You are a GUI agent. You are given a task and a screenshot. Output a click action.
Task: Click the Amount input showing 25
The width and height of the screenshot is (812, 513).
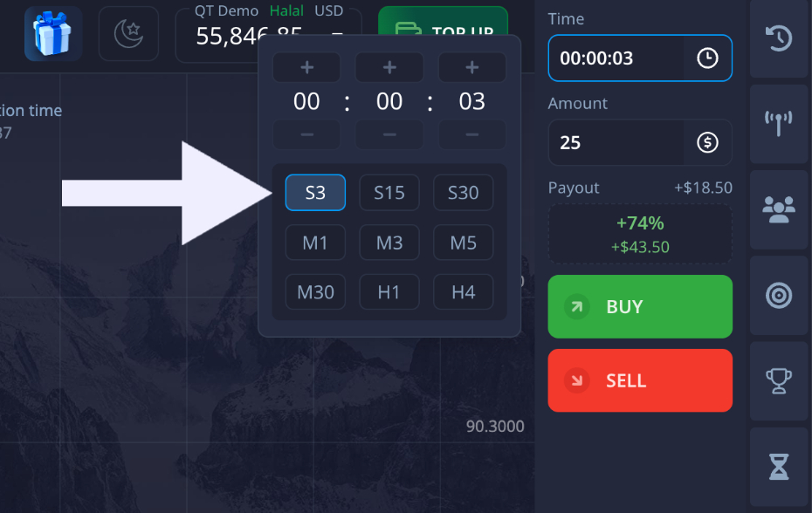(x=611, y=142)
